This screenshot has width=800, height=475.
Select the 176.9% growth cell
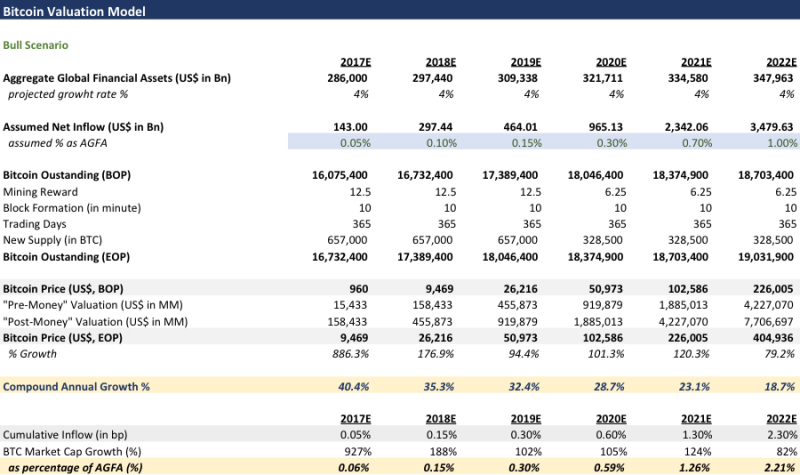[436, 354]
